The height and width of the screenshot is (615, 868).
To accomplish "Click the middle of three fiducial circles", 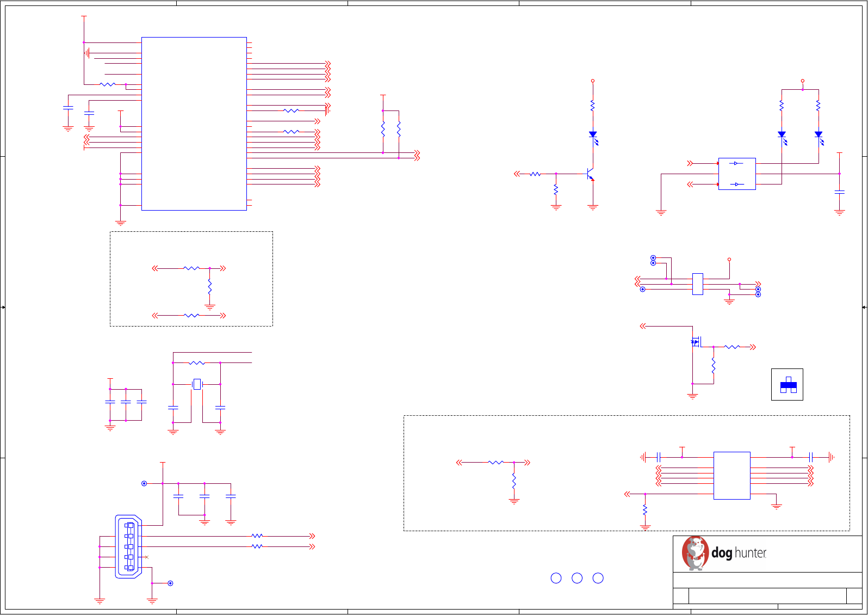I will pos(577,578).
